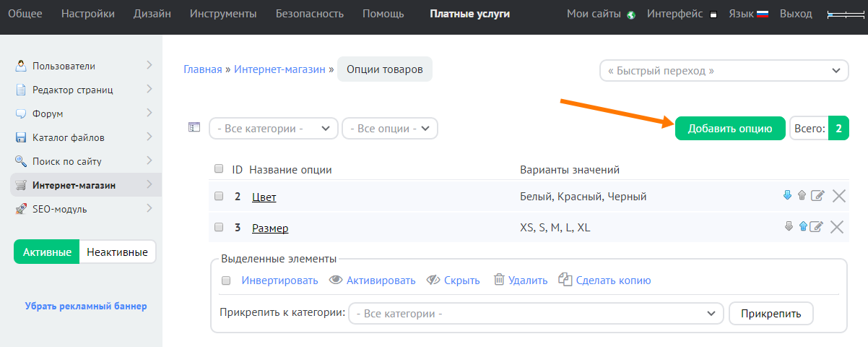Screen dimensions: 868x347
Task: Move Цвет option down with arrow icon
Action: tap(788, 195)
